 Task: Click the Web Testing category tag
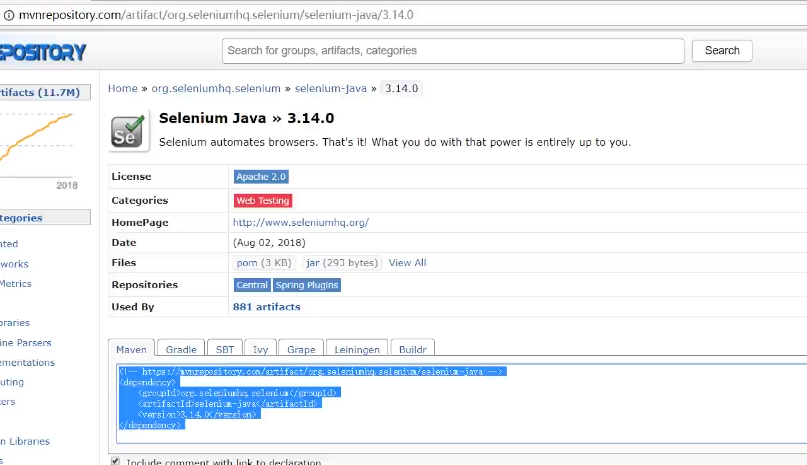(263, 200)
